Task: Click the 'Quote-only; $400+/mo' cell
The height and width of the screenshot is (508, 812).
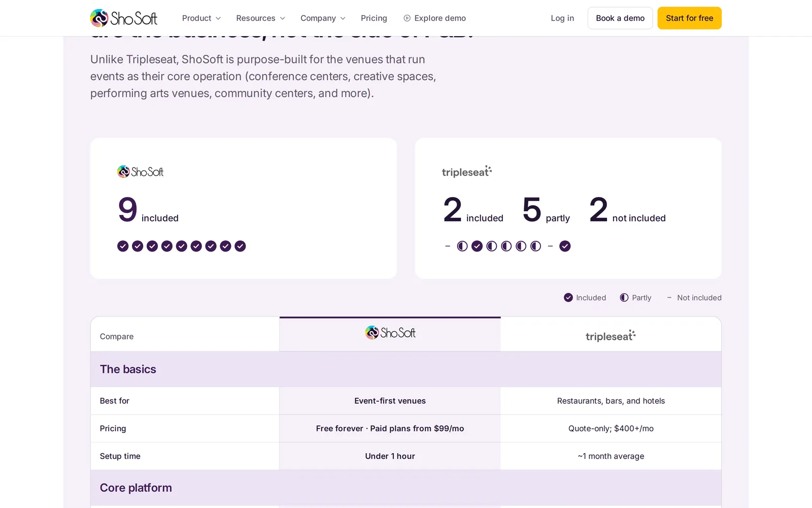Action: point(611,428)
